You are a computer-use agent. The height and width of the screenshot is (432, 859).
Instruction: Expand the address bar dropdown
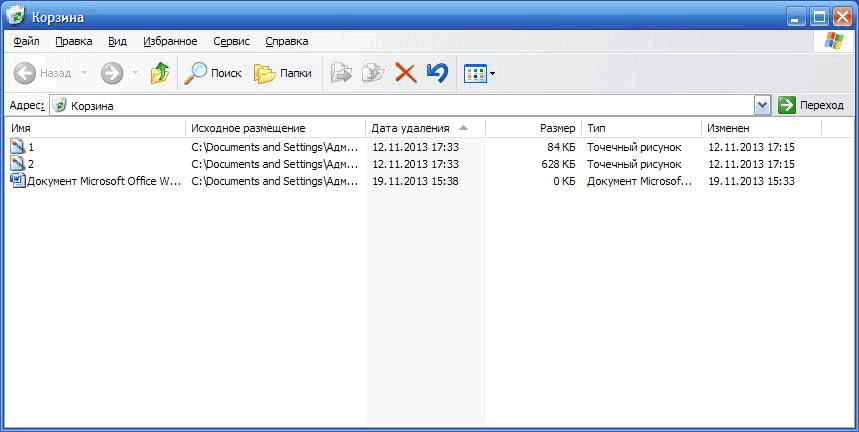pyautogui.click(x=762, y=105)
